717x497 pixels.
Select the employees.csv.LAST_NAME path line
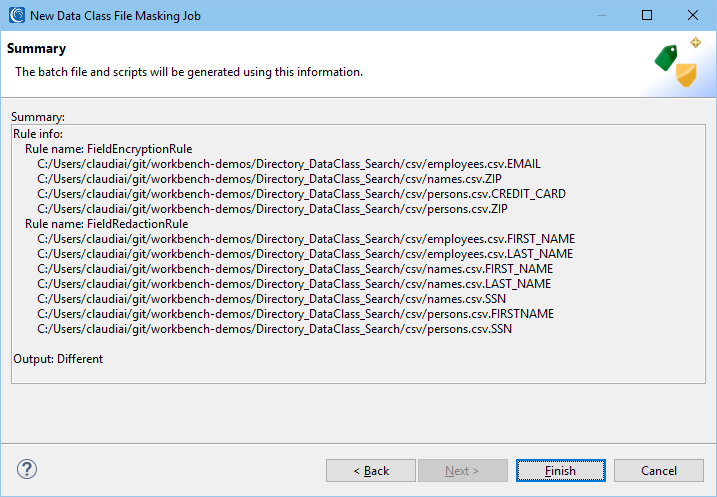(x=305, y=254)
